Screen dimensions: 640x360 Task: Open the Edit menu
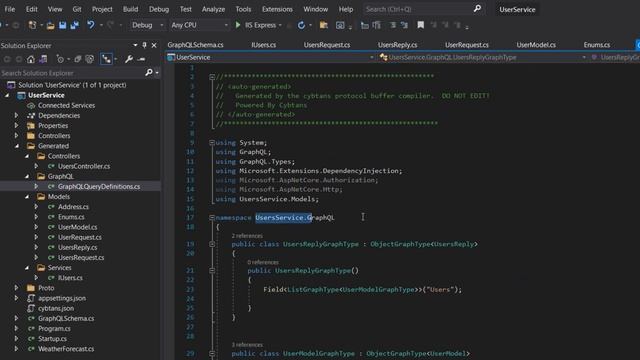(31, 9)
